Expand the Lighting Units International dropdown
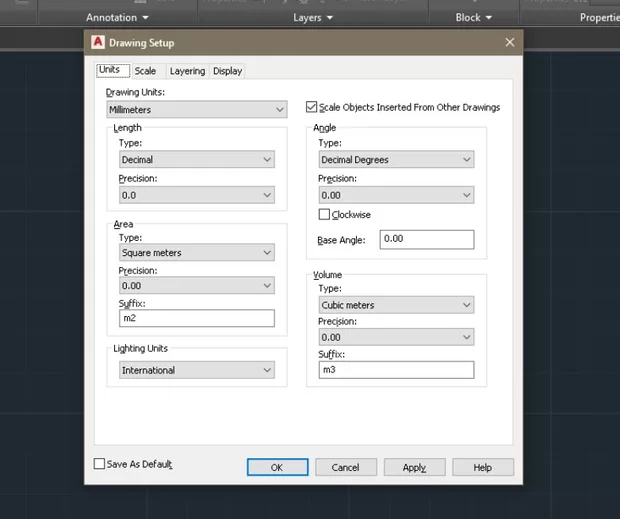The image size is (620, 519). (196, 370)
